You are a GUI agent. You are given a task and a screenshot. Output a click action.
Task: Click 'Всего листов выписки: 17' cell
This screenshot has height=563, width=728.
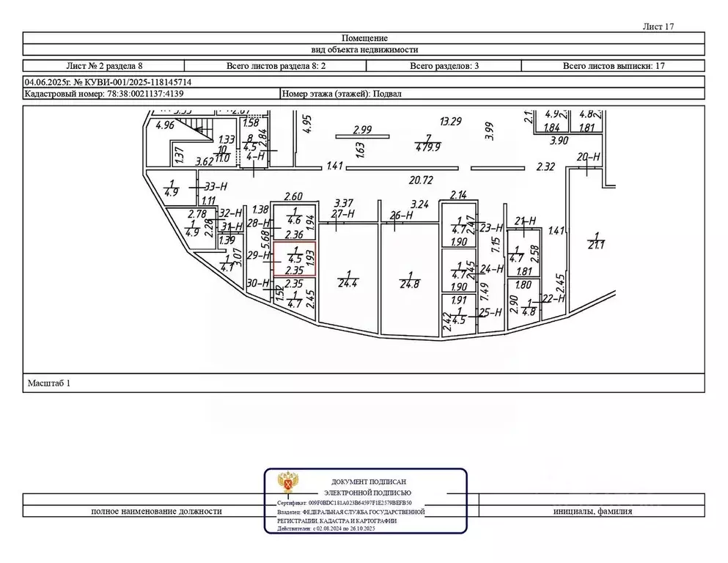pyautogui.click(x=614, y=66)
